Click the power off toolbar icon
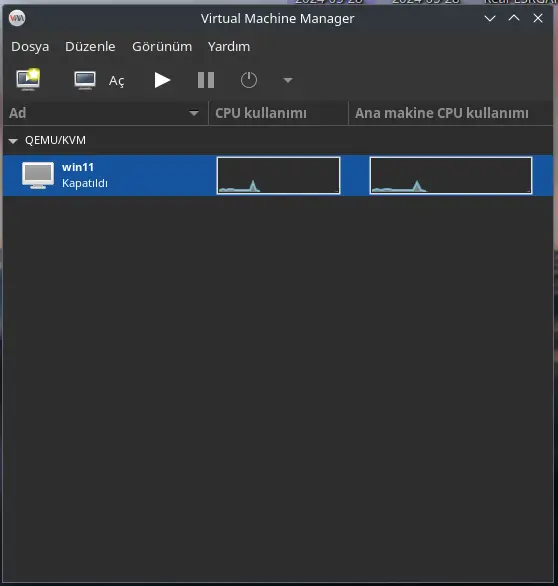 [249, 80]
